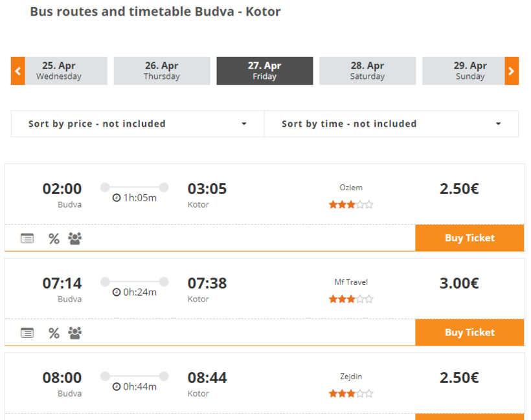The height and width of the screenshot is (420, 531).
Task: Click the Ozlem carrier star rating
Action: (x=351, y=204)
